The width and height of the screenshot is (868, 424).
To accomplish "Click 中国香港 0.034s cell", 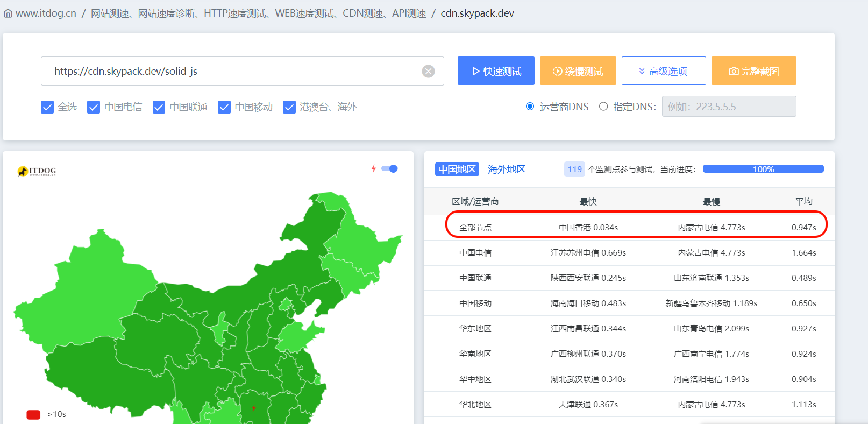I will click(x=588, y=227).
